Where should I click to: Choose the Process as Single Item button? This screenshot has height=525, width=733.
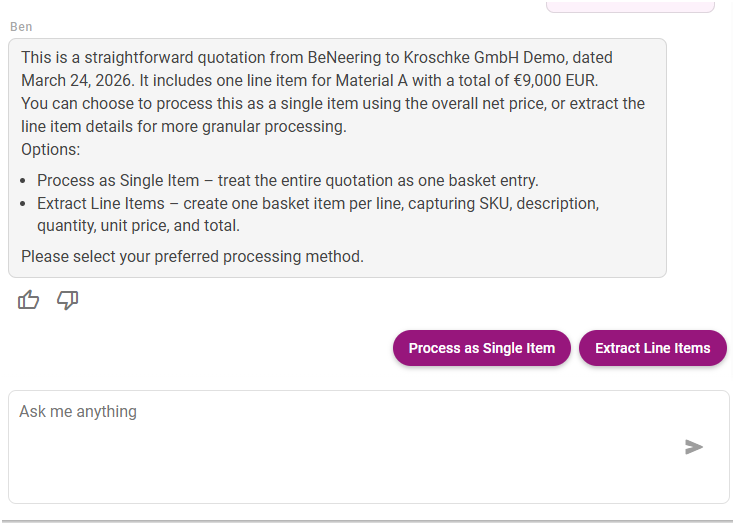coord(481,348)
